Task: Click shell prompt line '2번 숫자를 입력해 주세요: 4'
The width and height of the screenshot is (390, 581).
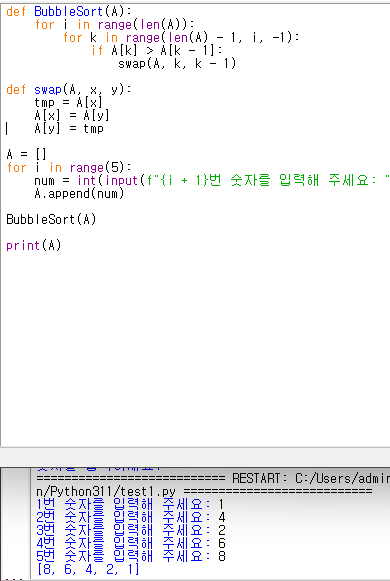Action: 130,517
